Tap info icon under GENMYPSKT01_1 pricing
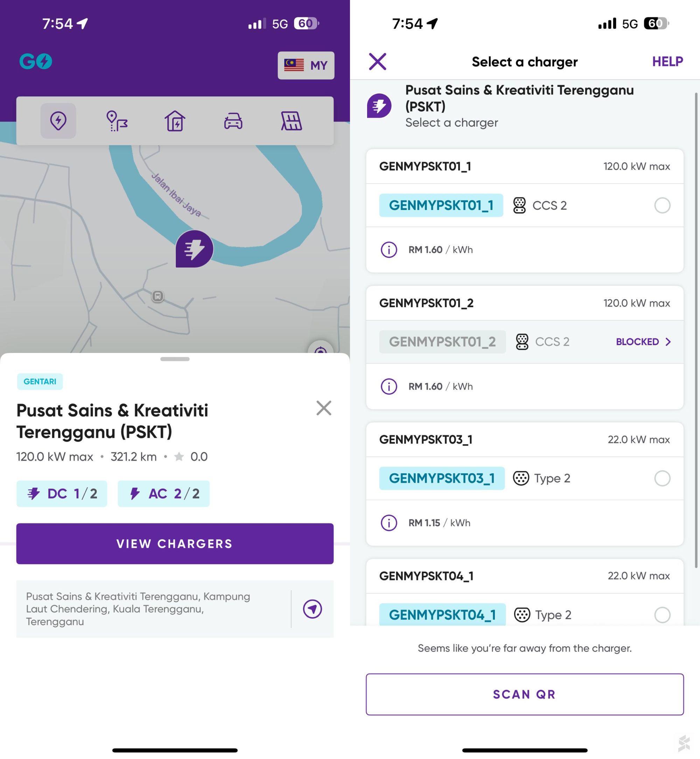Screen dimensions: 700x759 [x=388, y=250]
